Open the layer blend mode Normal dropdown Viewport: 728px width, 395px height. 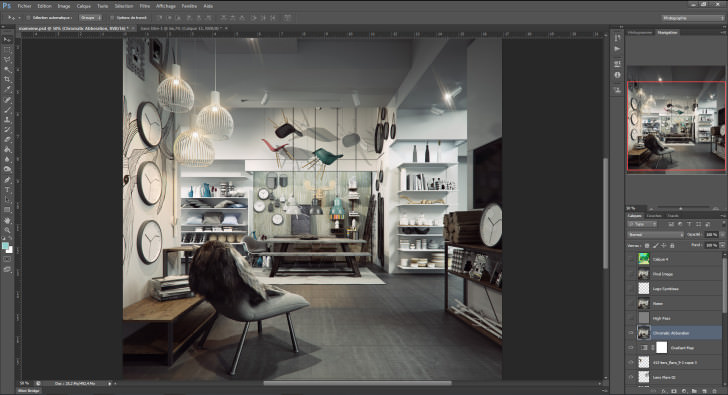pos(656,235)
